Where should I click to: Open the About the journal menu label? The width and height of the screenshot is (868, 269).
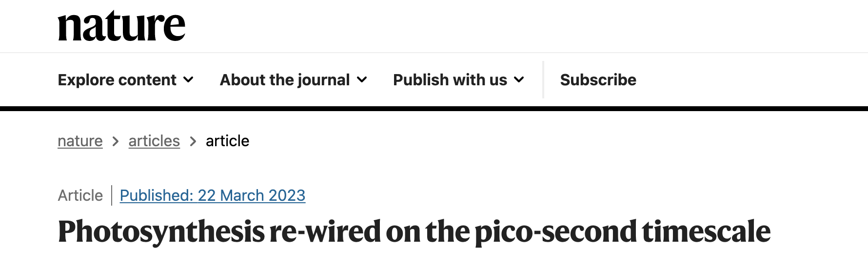(285, 79)
